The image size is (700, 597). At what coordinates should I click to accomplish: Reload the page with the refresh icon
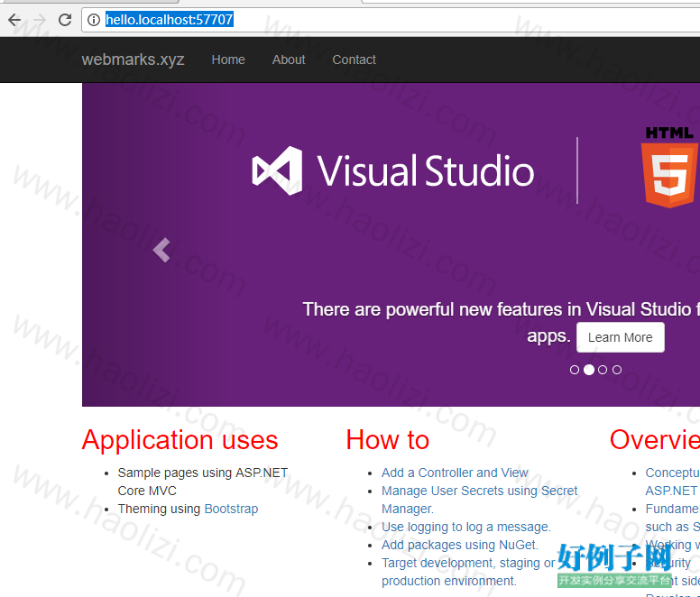(x=65, y=20)
